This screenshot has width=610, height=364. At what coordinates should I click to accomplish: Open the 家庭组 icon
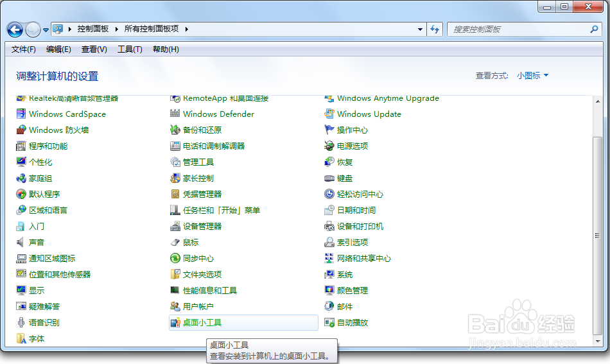tap(21, 178)
